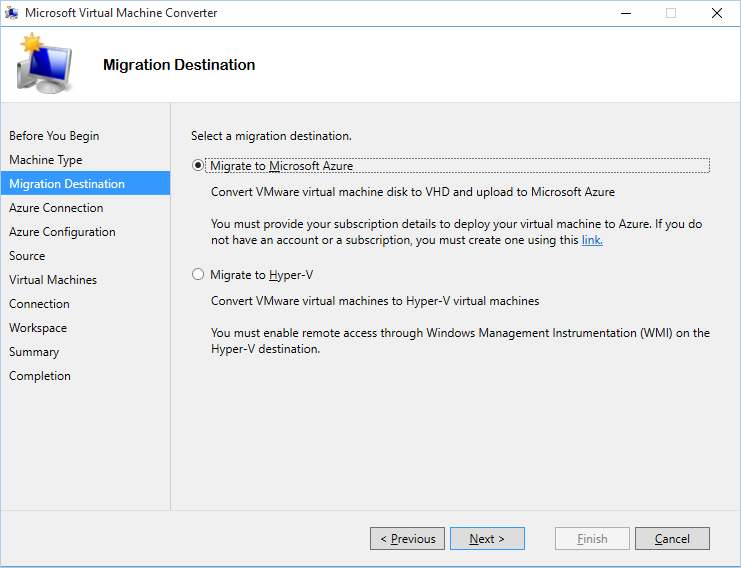Select Connection step in sidebar
741x568 pixels.
[x=39, y=304]
